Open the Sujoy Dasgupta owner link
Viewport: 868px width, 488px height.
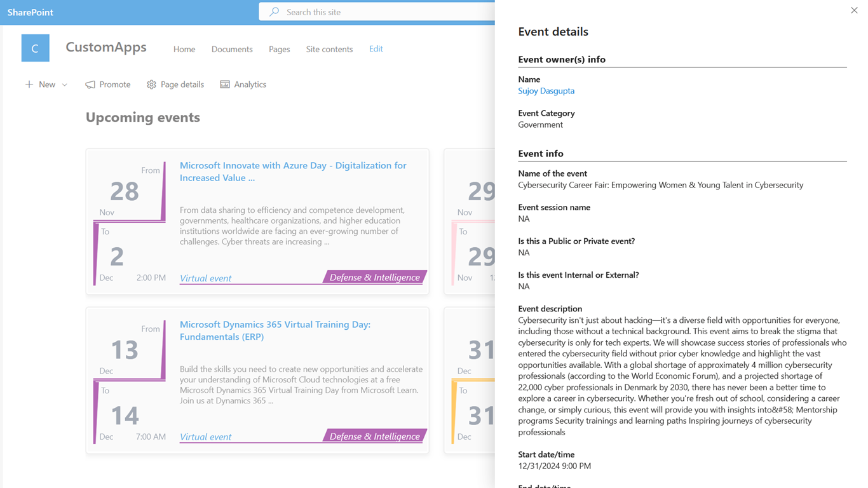point(546,91)
